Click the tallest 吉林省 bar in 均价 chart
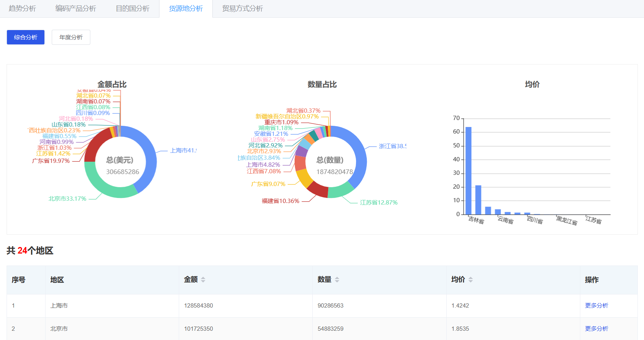Screen dimensions: 644x340 tap(468, 171)
